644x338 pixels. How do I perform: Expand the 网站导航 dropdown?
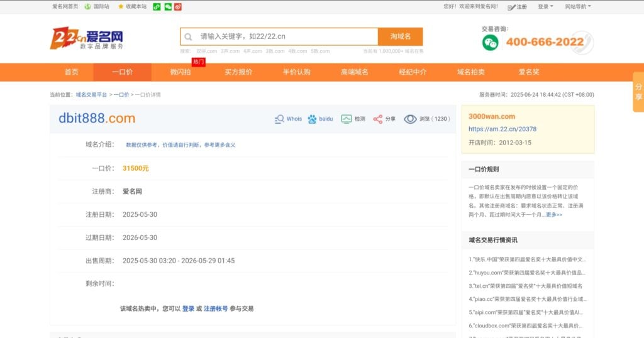click(x=578, y=6)
